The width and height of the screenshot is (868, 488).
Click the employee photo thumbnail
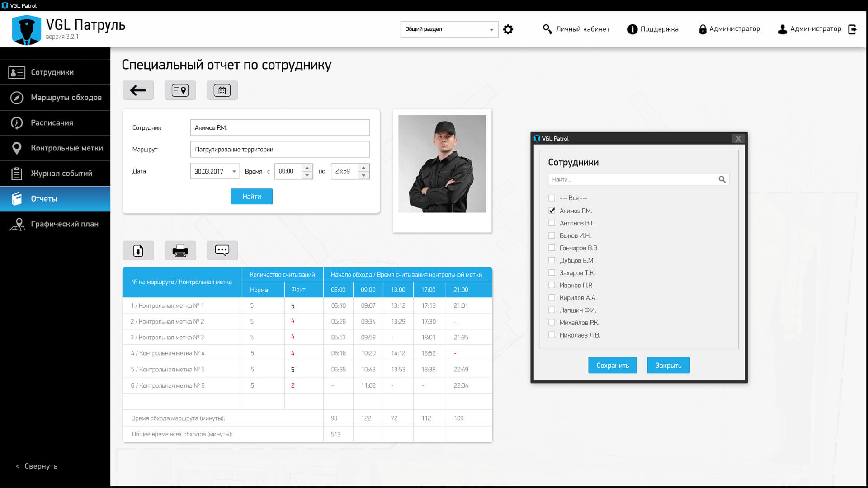442,164
